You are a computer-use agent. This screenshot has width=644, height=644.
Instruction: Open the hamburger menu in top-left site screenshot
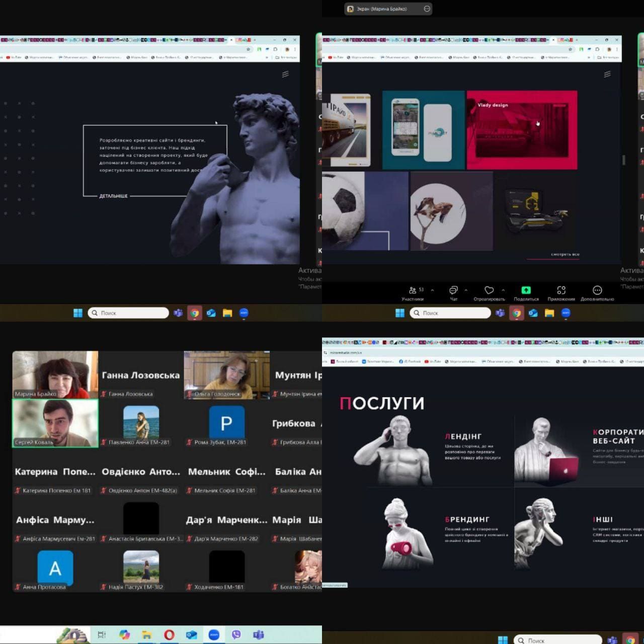pos(285,74)
